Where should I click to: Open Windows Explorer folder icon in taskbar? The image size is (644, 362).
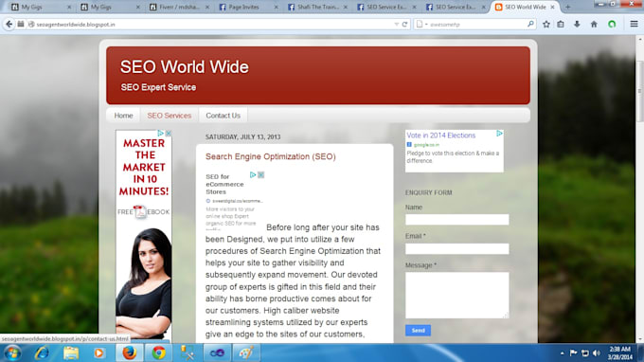click(x=71, y=353)
